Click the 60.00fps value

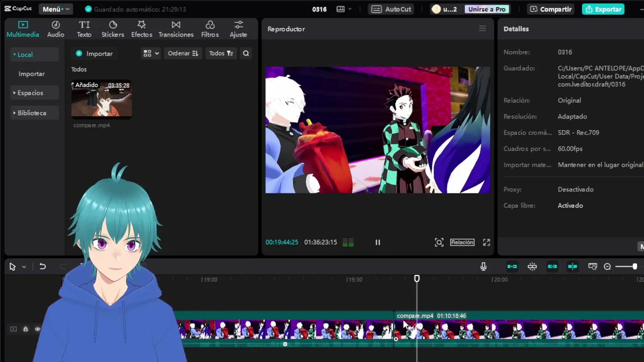570,149
